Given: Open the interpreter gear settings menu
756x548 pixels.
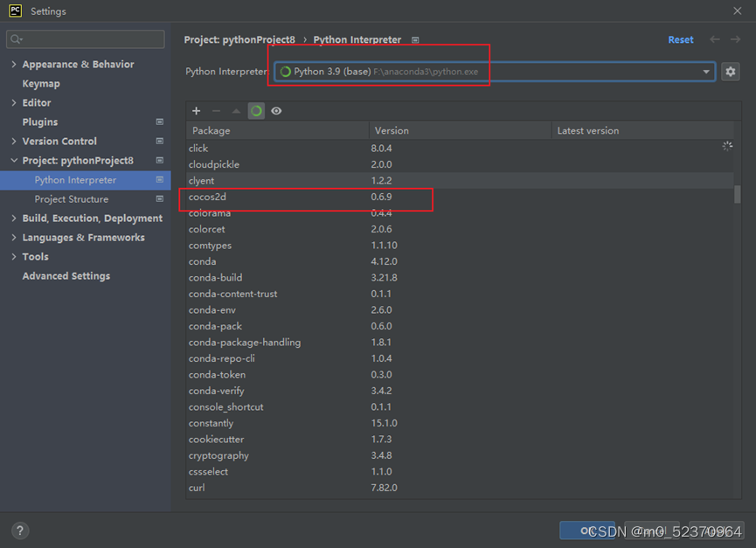Looking at the screenshot, I should (731, 72).
